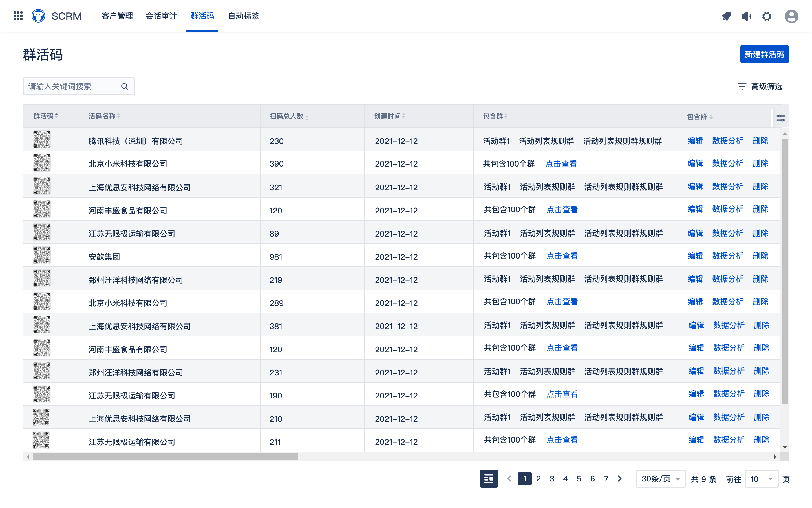
Task: Click 高级筛选 text label
Action: click(x=767, y=86)
